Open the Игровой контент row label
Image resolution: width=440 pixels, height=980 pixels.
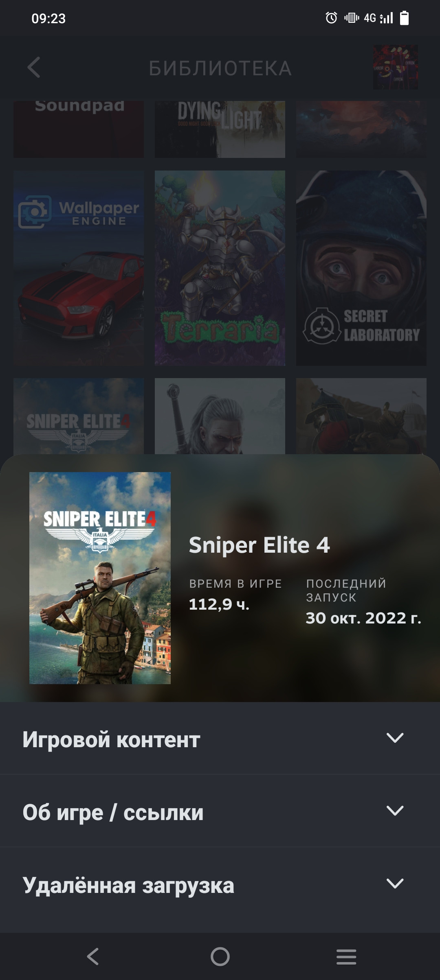(111, 739)
